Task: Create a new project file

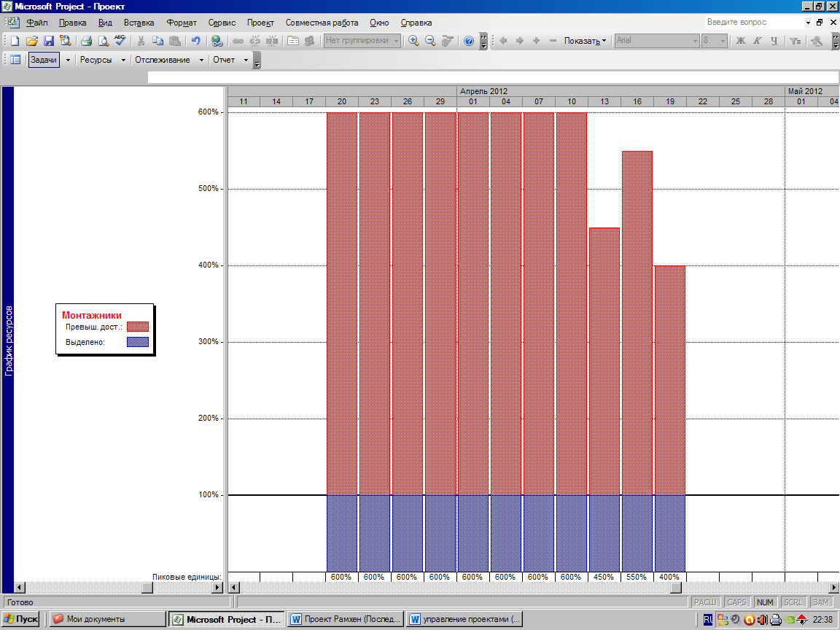Action: click(x=15, y=41)
